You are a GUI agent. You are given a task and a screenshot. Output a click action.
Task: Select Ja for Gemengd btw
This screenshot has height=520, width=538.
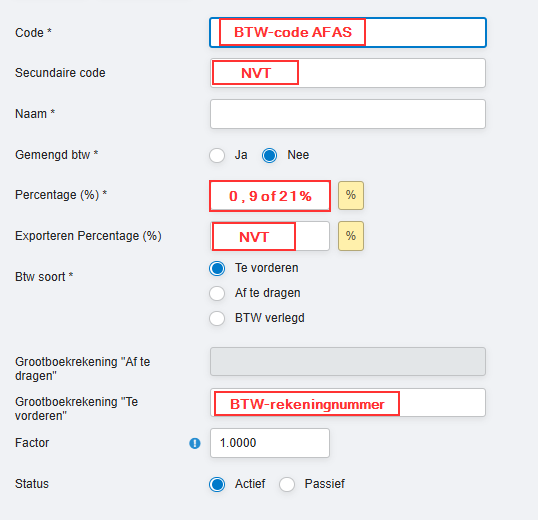pos(217,155)
